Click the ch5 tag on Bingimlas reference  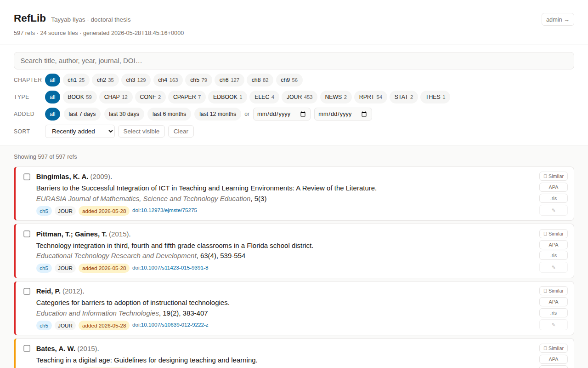(x=44, y=211)
